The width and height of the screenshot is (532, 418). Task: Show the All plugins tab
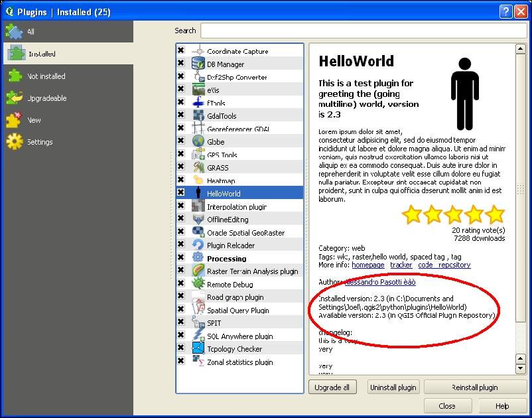pyautogui.click(x=31, y=31)
